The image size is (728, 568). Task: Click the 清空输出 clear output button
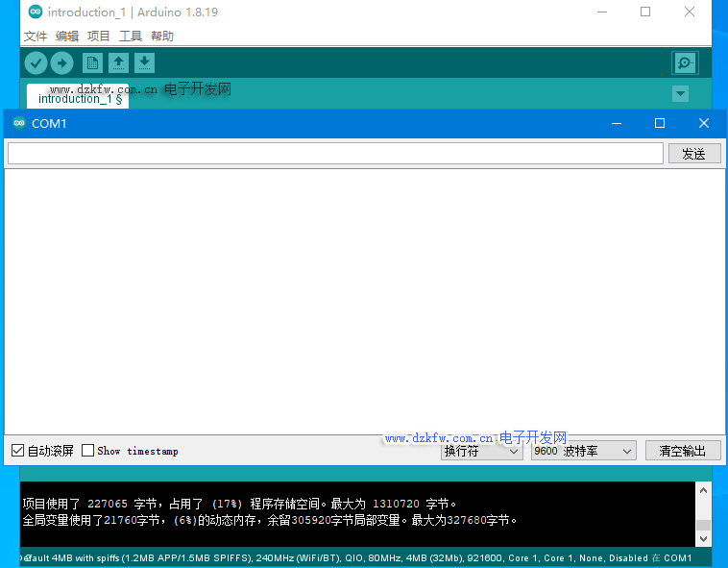click(x=682, y=451)
